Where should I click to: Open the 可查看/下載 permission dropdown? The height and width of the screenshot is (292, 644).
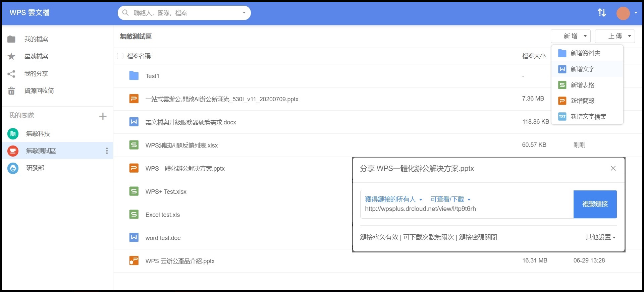click(450, 199)
